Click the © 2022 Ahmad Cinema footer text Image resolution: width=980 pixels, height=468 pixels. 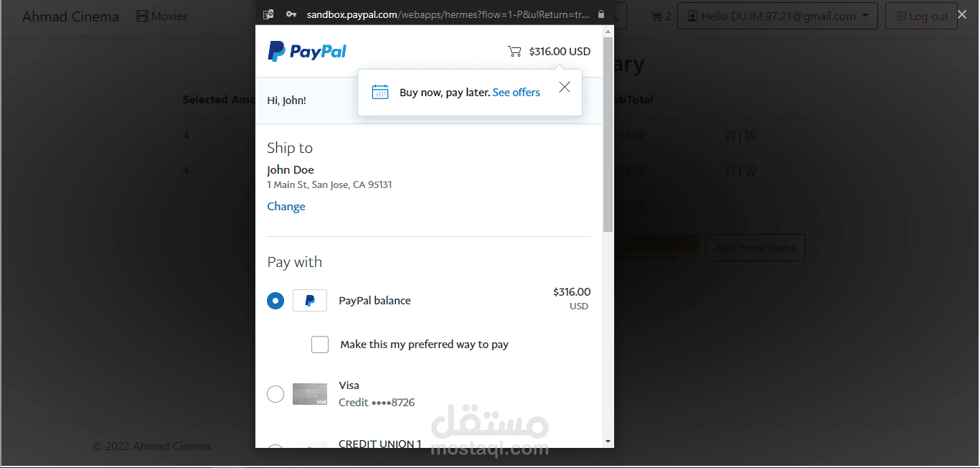[x=151, y=446]
